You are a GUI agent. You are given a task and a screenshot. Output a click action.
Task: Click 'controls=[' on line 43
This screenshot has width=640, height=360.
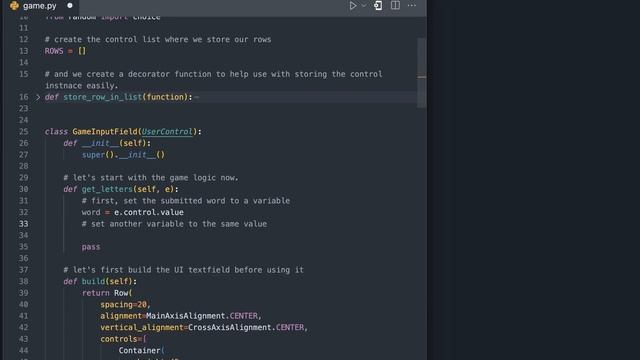coord(123,339)
